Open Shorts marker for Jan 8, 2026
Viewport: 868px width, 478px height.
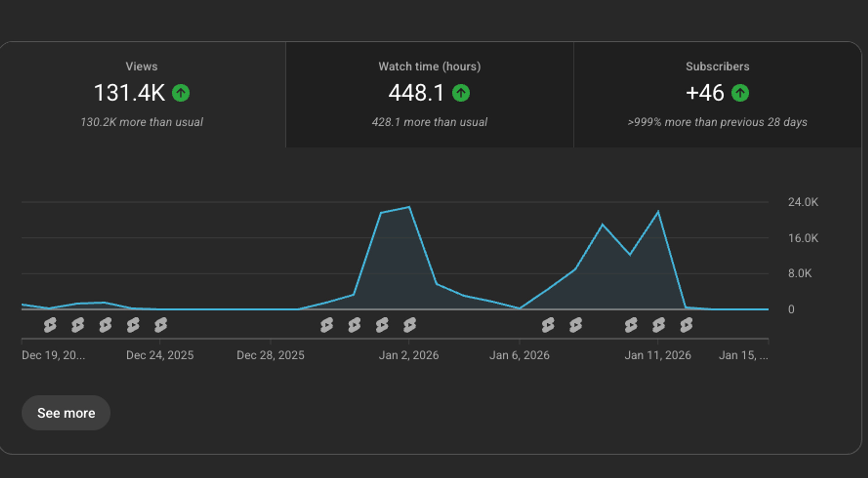click(x=576, y=325)
